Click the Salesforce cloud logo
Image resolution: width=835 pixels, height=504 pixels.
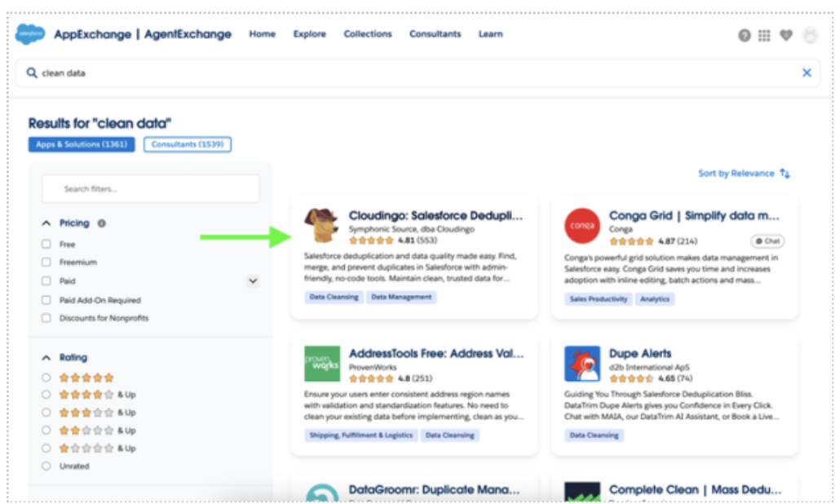coord(31,34)
